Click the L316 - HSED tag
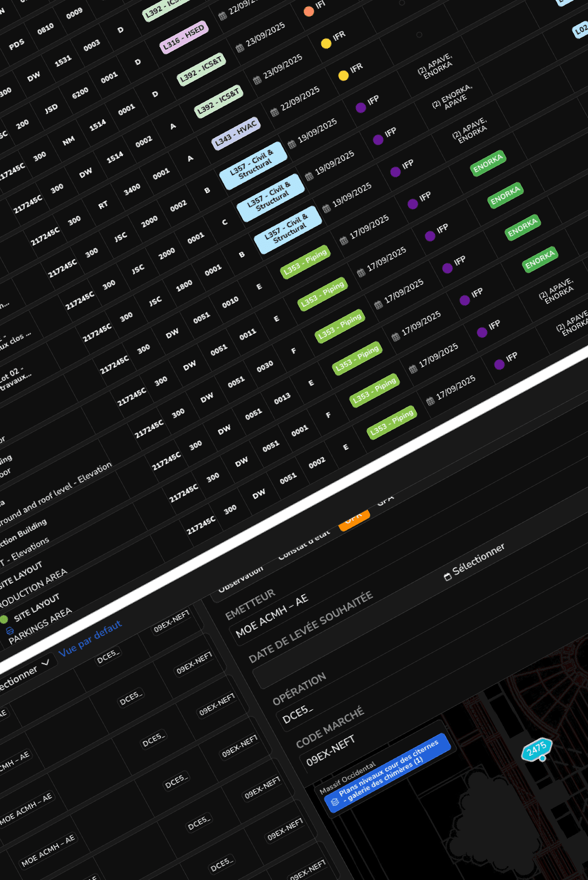 (x=184, y=37)
